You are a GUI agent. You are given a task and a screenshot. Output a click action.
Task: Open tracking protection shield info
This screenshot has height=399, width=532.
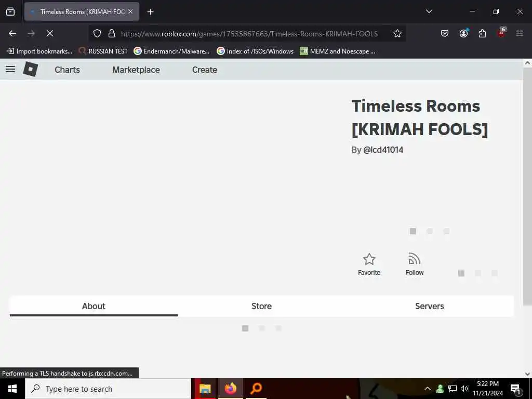tap(97, 33)
